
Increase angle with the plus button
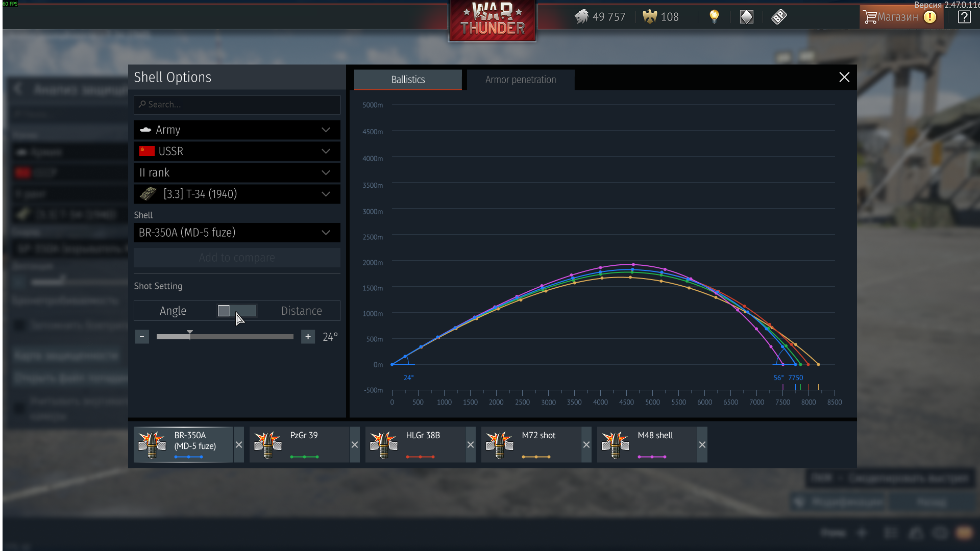coord(308,337)
